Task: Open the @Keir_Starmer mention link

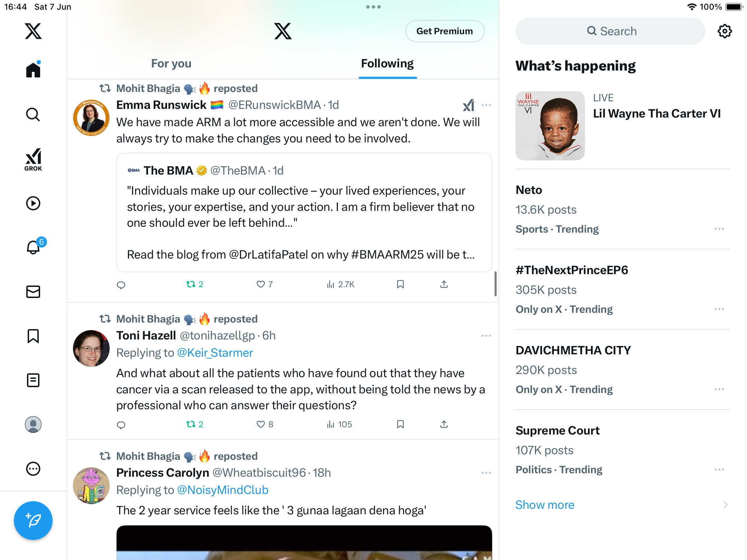Action: point(215,353)
